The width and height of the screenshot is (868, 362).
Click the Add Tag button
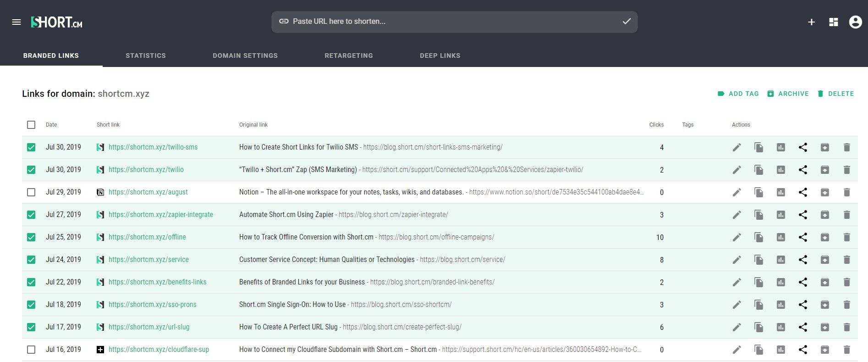(x=738, y=94)
